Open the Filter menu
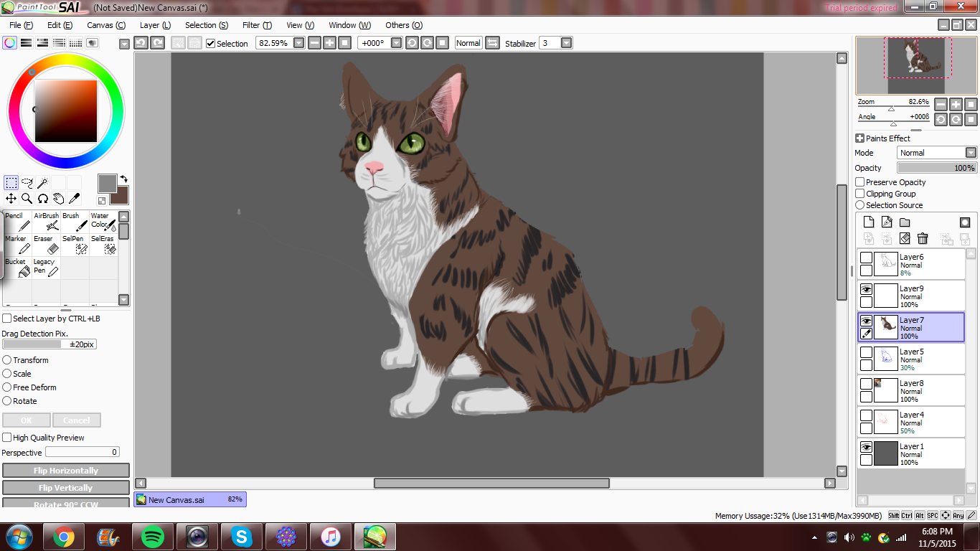The width and height of the screenshot is (980, 551). (256, 25)
